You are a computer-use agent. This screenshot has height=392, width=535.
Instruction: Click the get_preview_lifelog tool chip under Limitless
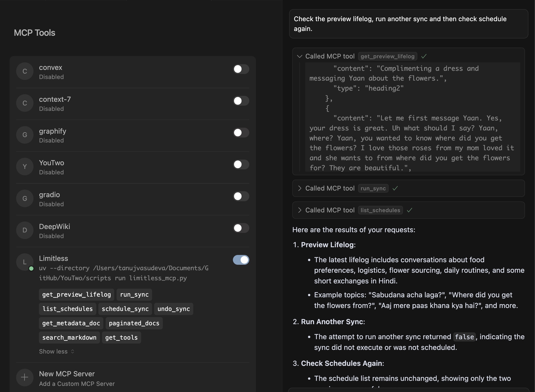pos(76,295)
